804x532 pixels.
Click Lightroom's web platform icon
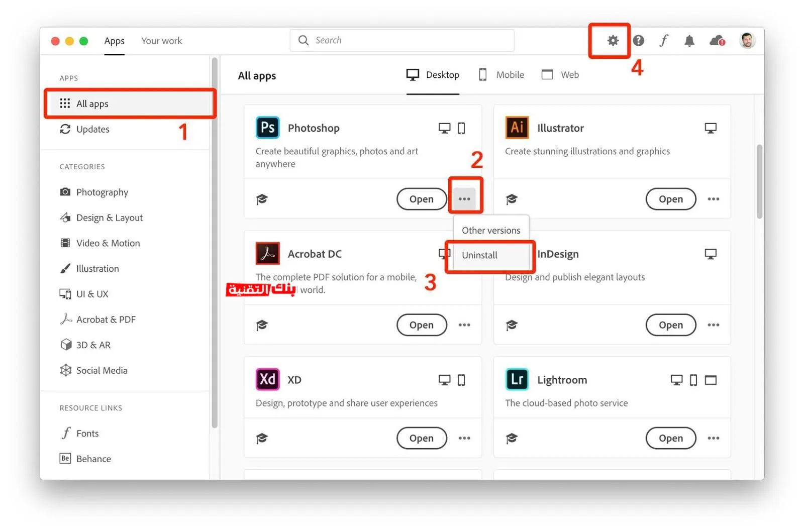[711, 380]
